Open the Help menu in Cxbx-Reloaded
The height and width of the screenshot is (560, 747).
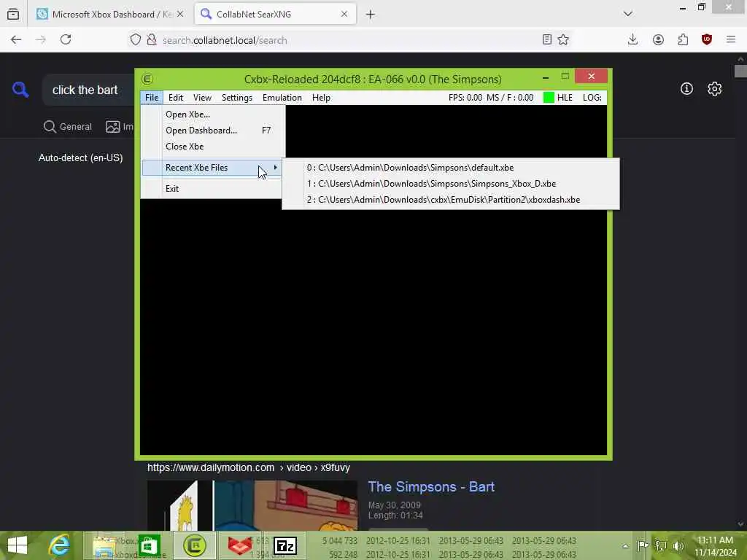pos(321,98)
